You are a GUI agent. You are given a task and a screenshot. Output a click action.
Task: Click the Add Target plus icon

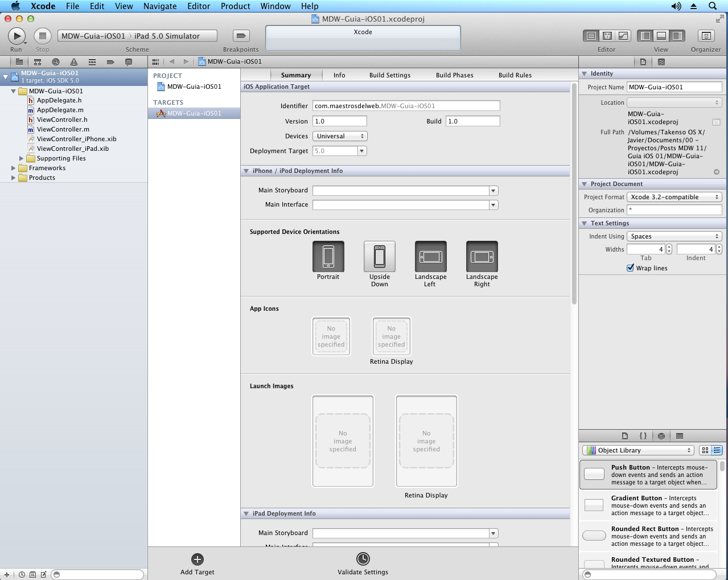pos(198,560)
